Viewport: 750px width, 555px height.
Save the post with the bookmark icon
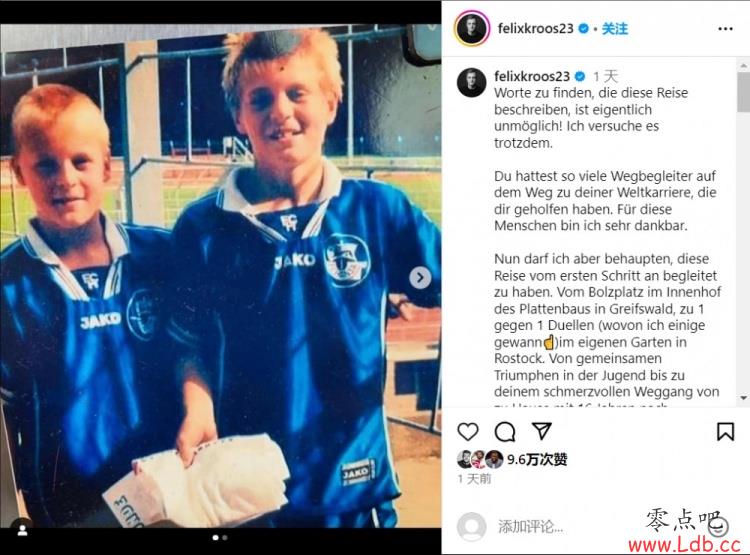[x=725, y=431]
